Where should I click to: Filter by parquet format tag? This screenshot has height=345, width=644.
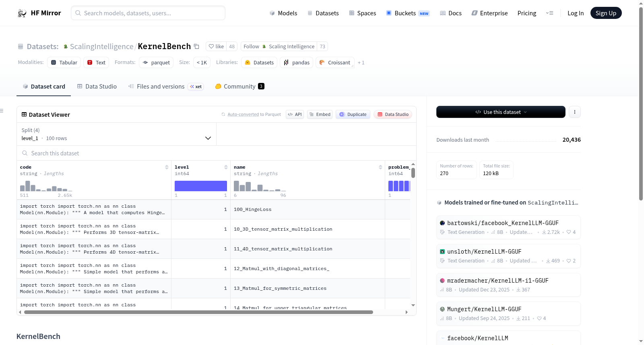pos(156,62)
